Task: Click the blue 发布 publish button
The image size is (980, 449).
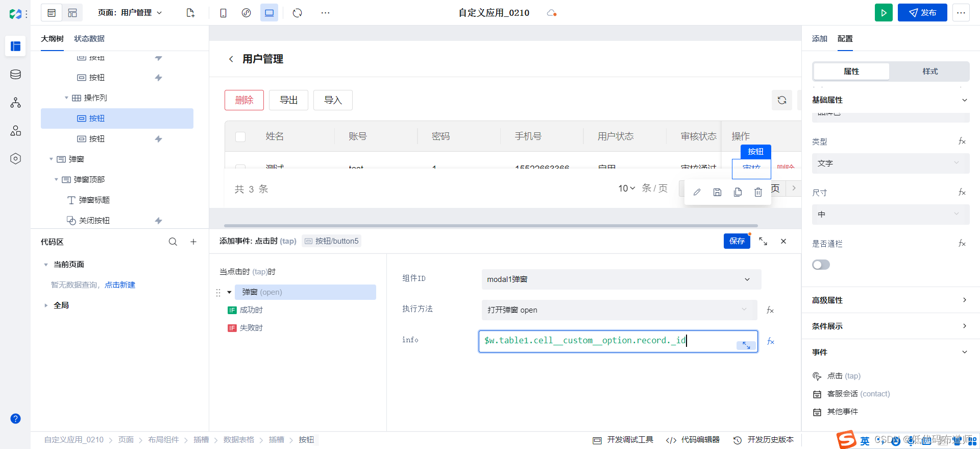Action: pyautogui.click(x=922, y=13)
